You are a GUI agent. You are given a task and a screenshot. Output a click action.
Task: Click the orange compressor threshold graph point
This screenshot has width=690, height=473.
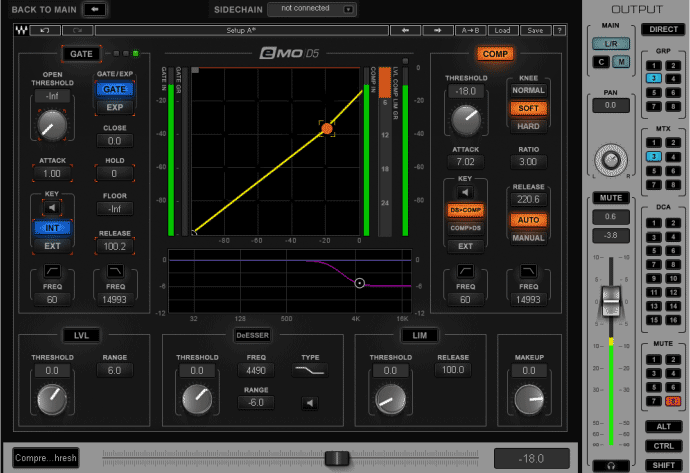tap(327, 128)
